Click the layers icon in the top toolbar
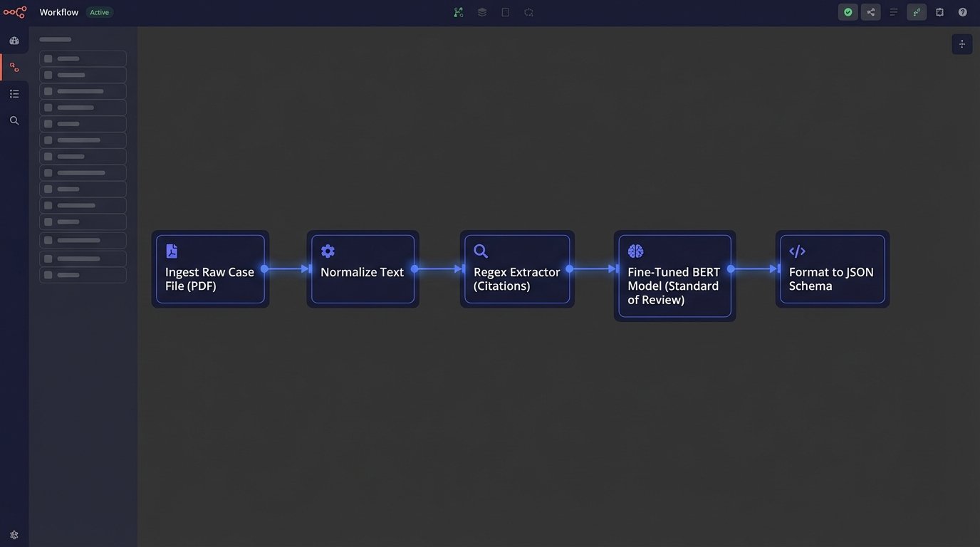Viewport: 980px width, 547px height. pos(481,12)
